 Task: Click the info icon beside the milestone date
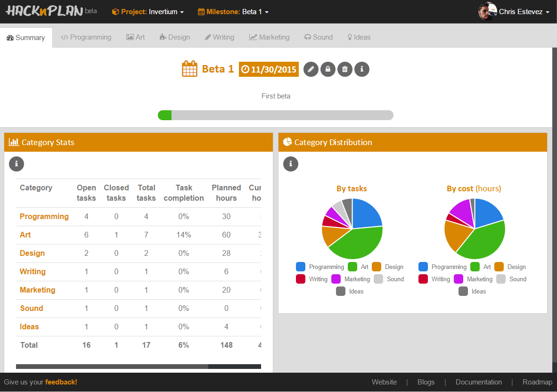361,69
